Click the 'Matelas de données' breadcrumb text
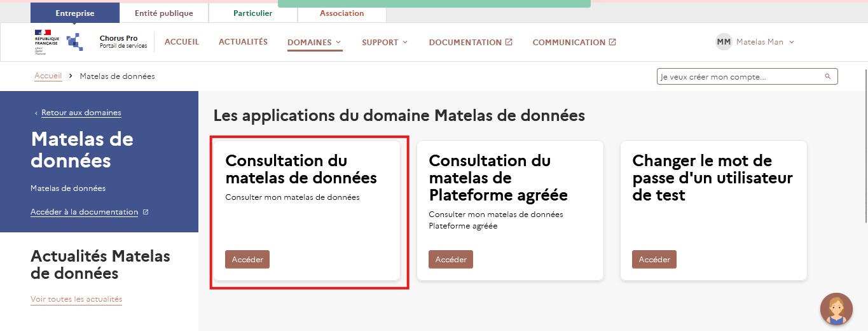This screenshot has width=868, height=331. (x=117, y=76)
